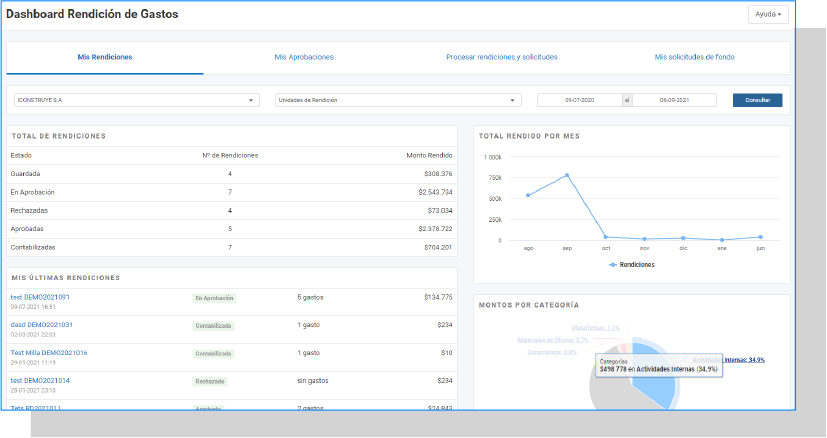Click the date 09-07-2021 16:51
The height and width of the screenshot is (438, 827).
coord(33,307)
